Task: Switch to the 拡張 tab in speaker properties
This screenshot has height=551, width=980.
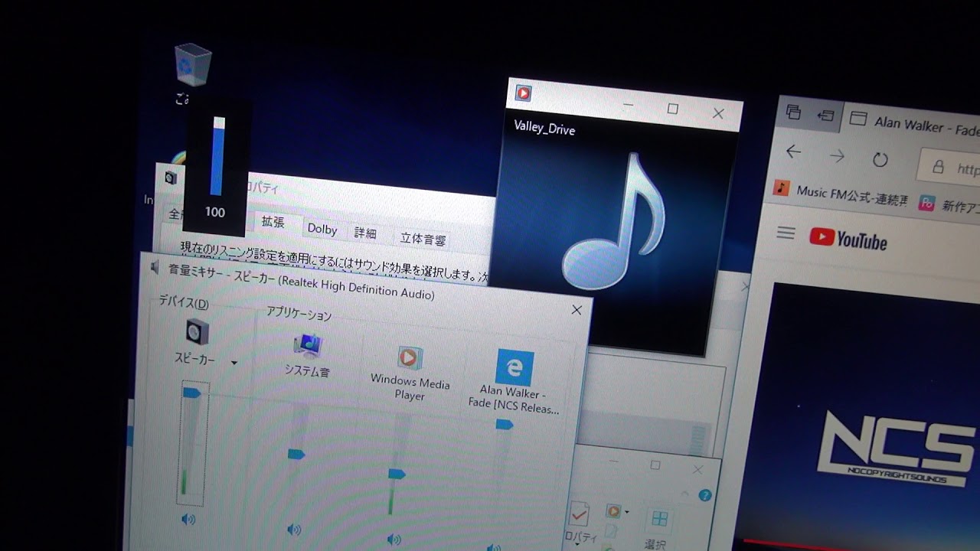Action: point(273,222)
